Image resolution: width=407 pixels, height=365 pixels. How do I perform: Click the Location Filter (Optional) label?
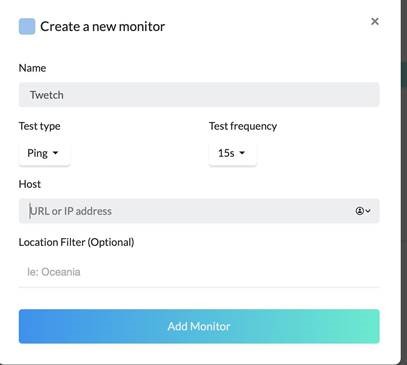click(x=76, y=242)
